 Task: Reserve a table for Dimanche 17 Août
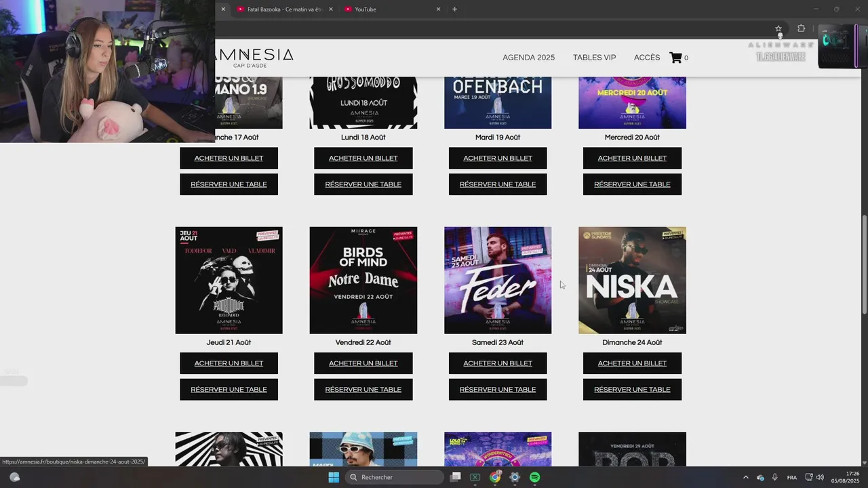point(229,184)
